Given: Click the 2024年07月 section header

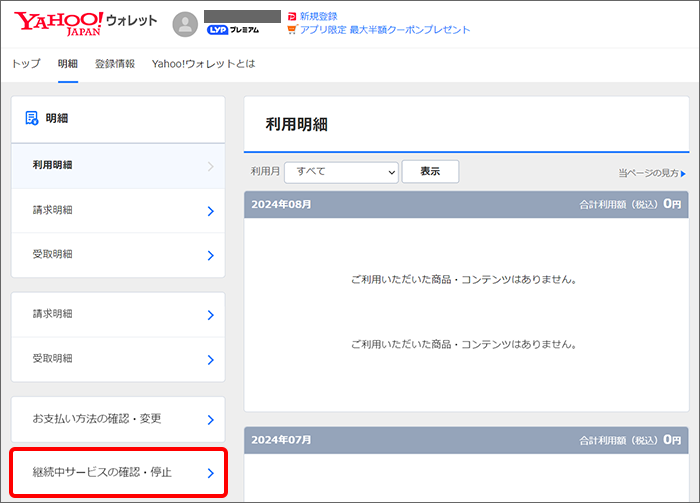Looking at the screenshot, I should coord(466,440).
